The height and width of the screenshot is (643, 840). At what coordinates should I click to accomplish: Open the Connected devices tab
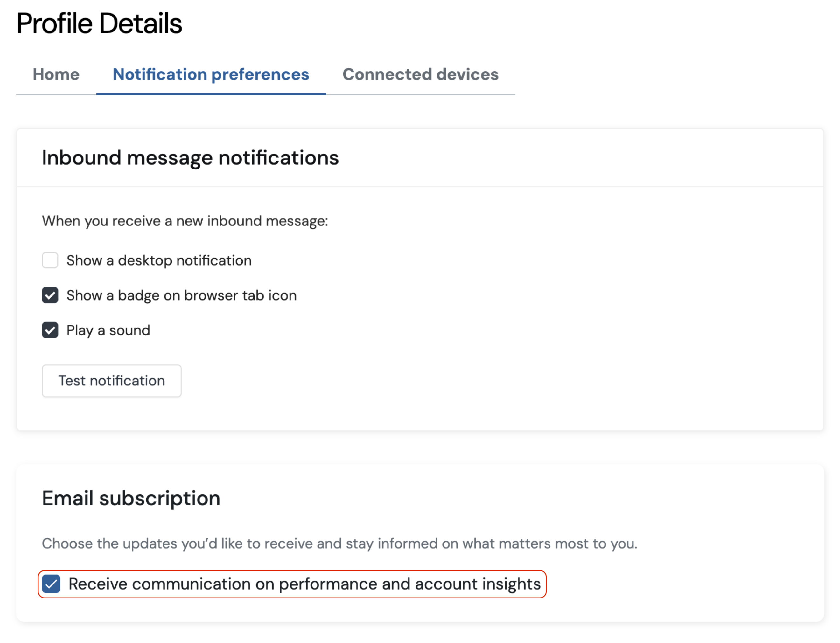(420, 74)
